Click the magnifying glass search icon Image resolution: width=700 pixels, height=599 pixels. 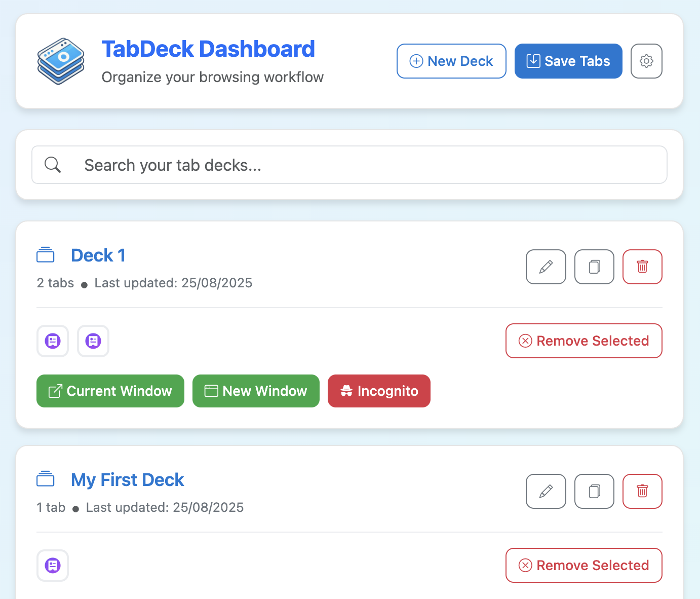[53, 165]
